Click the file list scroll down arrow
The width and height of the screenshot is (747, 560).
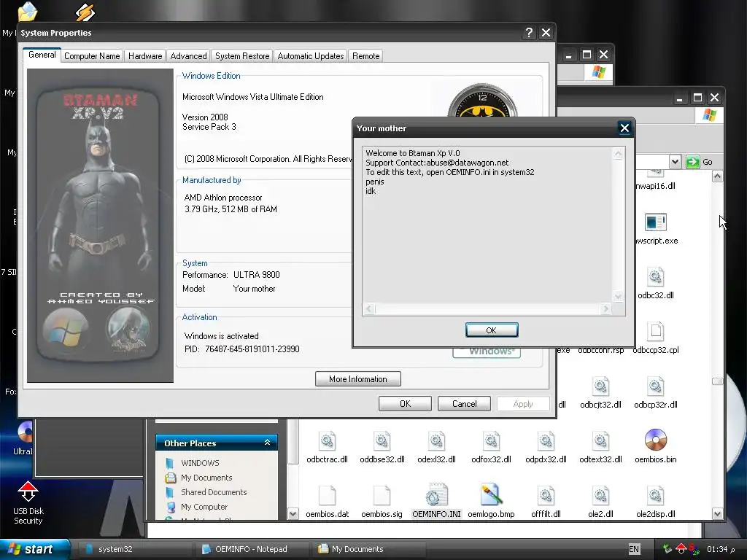click(717, 513)
